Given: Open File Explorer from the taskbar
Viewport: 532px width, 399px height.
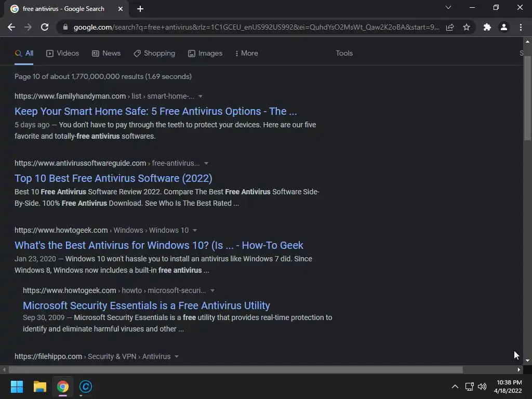Looking at the screenshot, I should coord(39,387).
